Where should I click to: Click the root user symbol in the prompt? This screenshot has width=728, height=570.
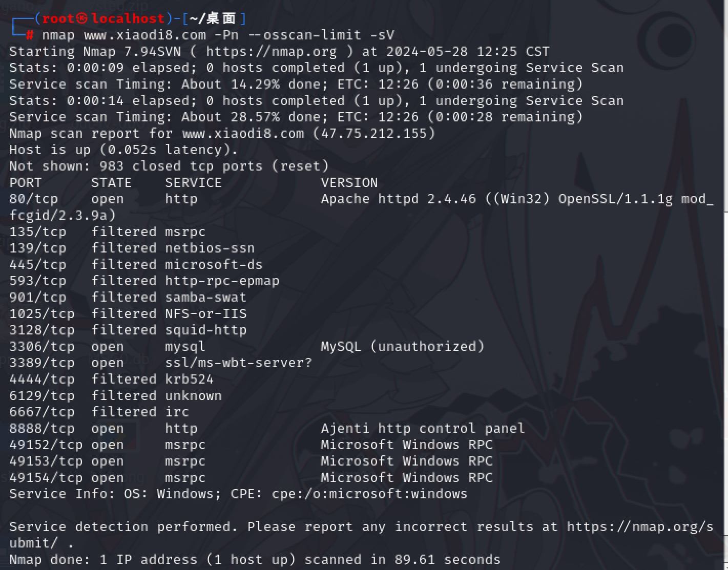(82, 18)
